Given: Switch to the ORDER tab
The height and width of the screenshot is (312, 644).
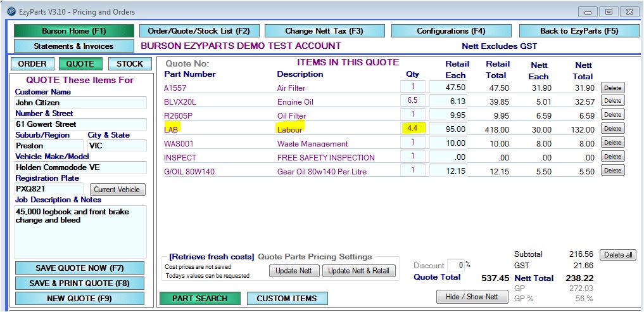Looking at the screenshot, I should (x=32, y=63).
